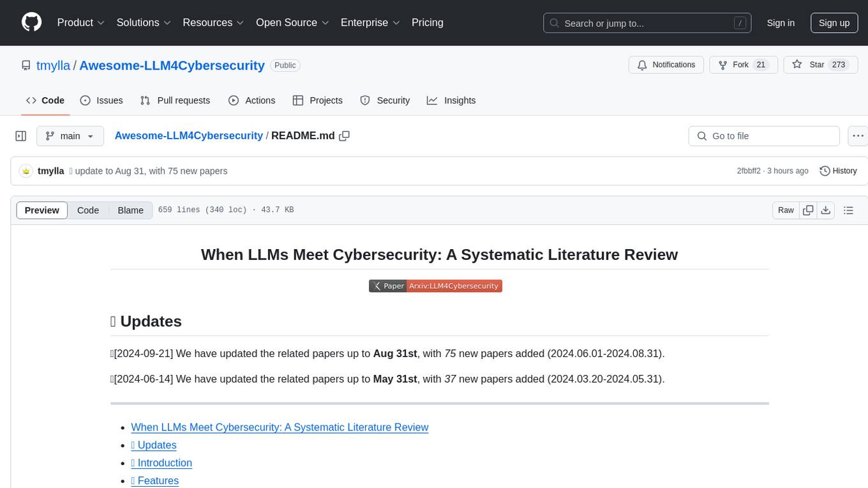Select the Preview view
Screen dimensions: 868x488
(x=42, y=210)
